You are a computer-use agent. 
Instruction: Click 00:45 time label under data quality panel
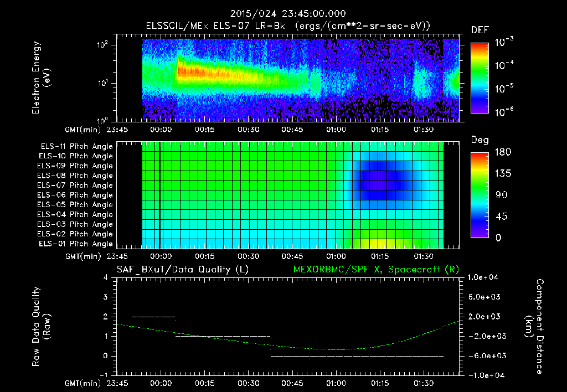[x=292, y=383]
